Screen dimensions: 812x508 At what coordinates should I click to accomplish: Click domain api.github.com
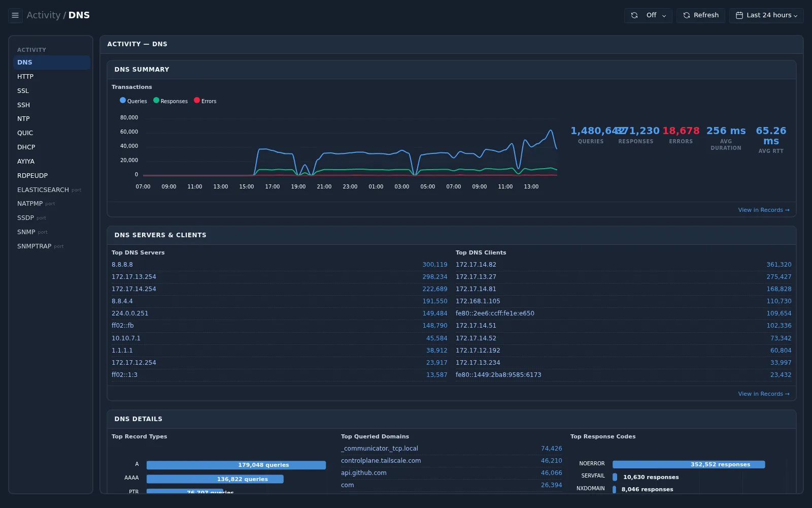tap(364, 473)
